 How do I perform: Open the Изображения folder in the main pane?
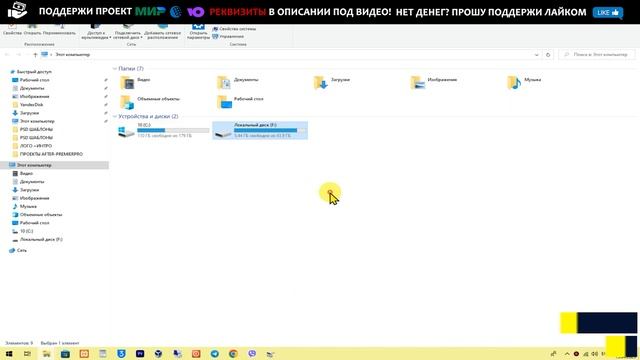433,82
